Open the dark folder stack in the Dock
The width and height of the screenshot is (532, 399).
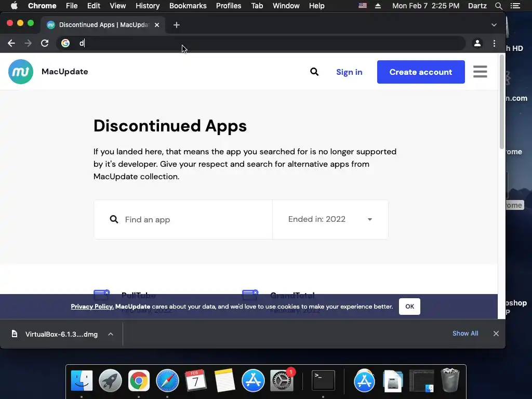tap(422, 380)
